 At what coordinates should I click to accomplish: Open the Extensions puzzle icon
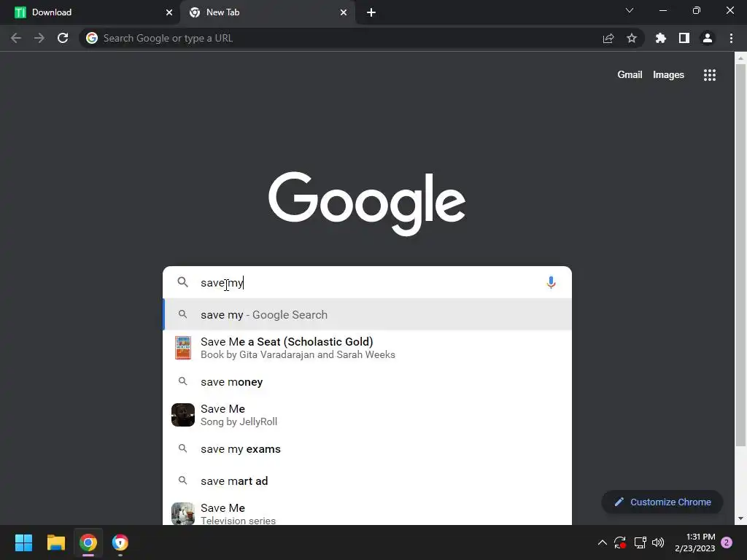[x=660, y=38]
